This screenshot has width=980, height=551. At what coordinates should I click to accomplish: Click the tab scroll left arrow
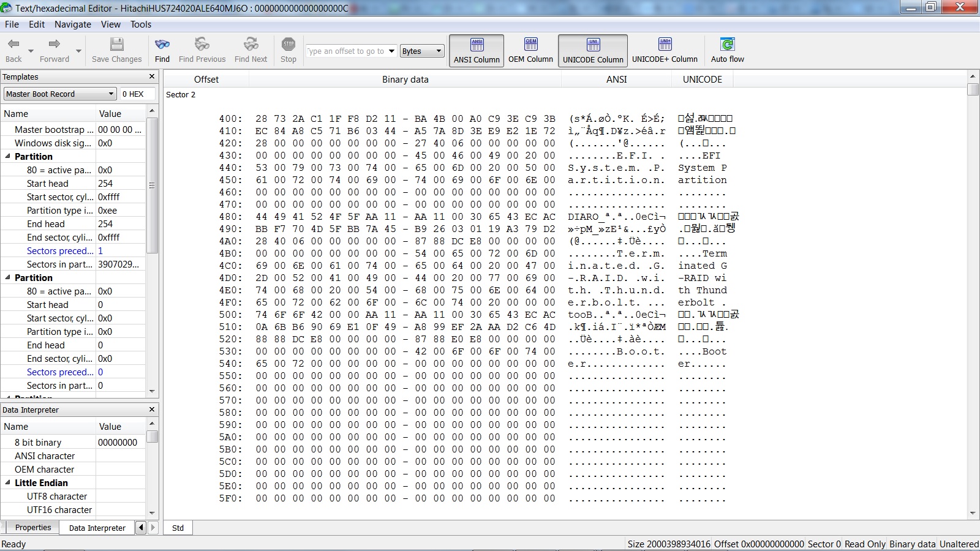141,527
